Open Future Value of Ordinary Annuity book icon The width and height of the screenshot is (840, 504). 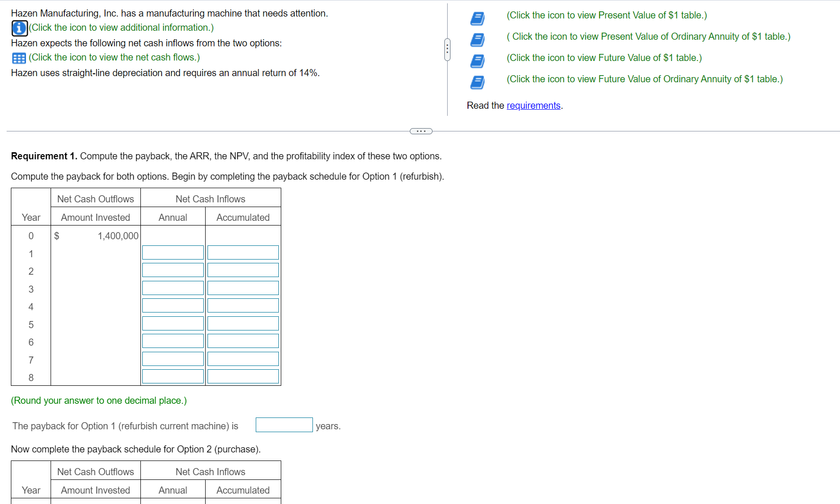477,82
